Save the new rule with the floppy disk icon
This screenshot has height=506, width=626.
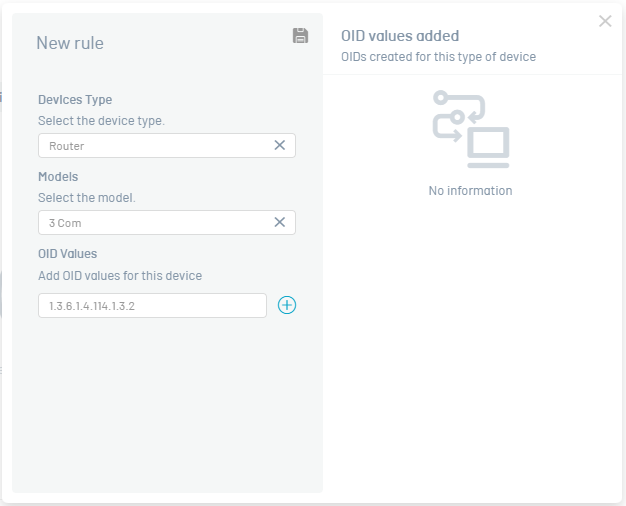click(x=300, y=36)
